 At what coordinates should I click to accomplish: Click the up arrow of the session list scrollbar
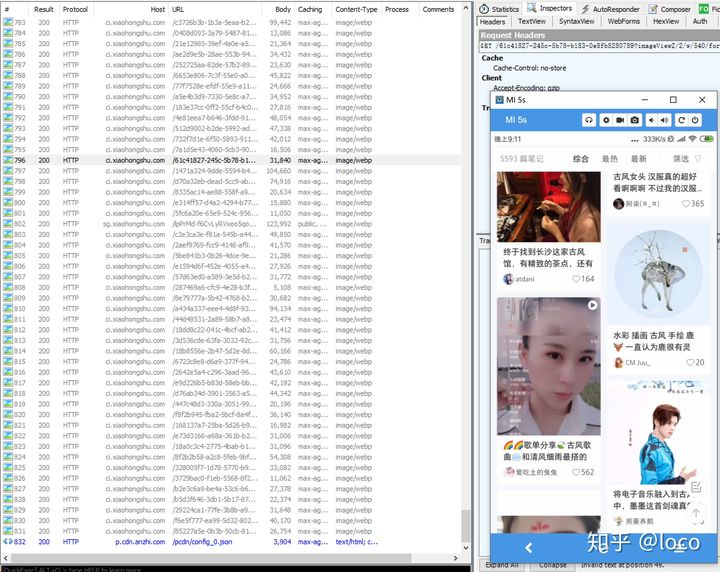pyautogui.click(x=466, y=8)
